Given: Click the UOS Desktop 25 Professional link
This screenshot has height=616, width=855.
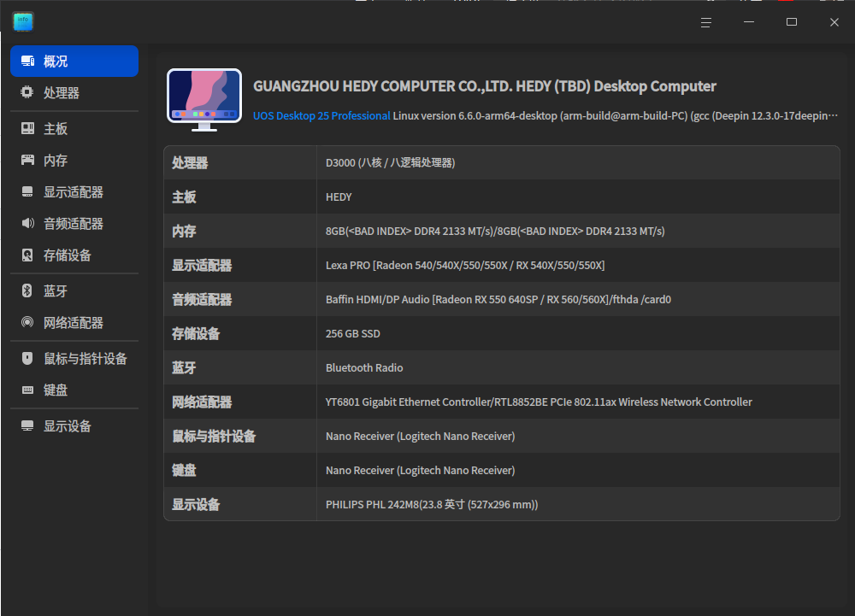Looking at the screenshot, I should coord(321,116).
